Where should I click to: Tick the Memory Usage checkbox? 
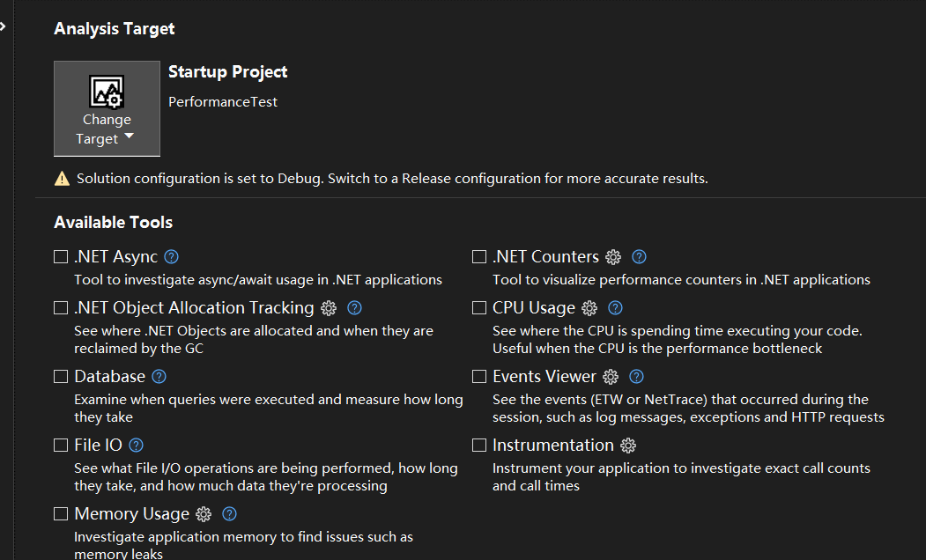61,514
